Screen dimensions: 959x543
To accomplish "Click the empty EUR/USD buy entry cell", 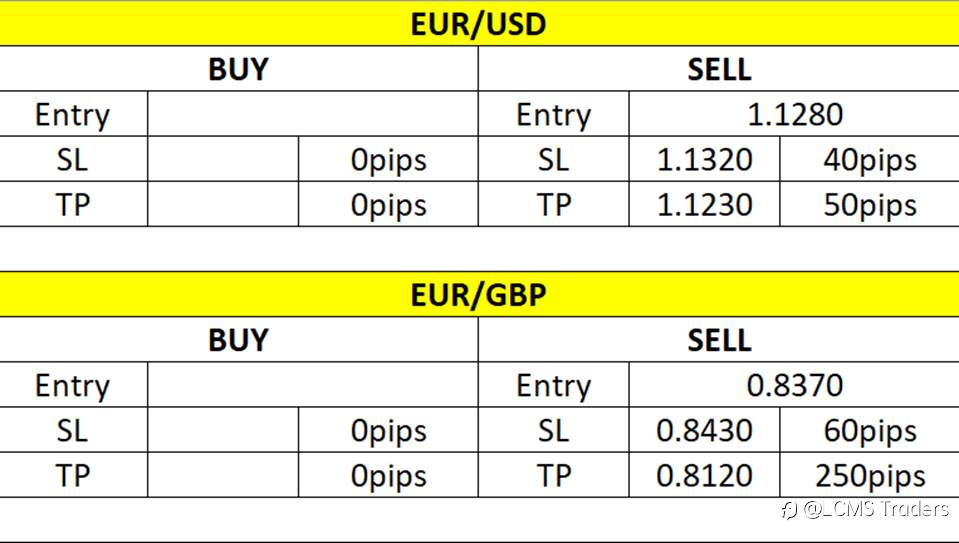I will 313,114.
